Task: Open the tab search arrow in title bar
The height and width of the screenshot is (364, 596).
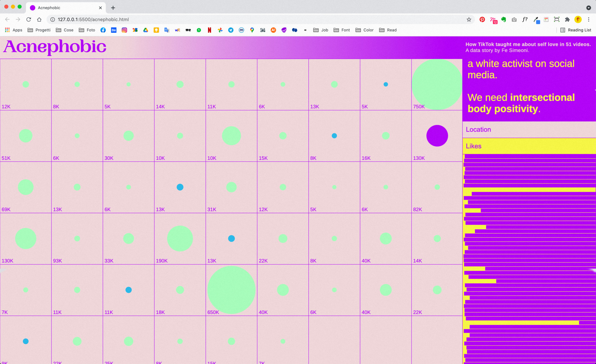Action: (x=589, y=8)
